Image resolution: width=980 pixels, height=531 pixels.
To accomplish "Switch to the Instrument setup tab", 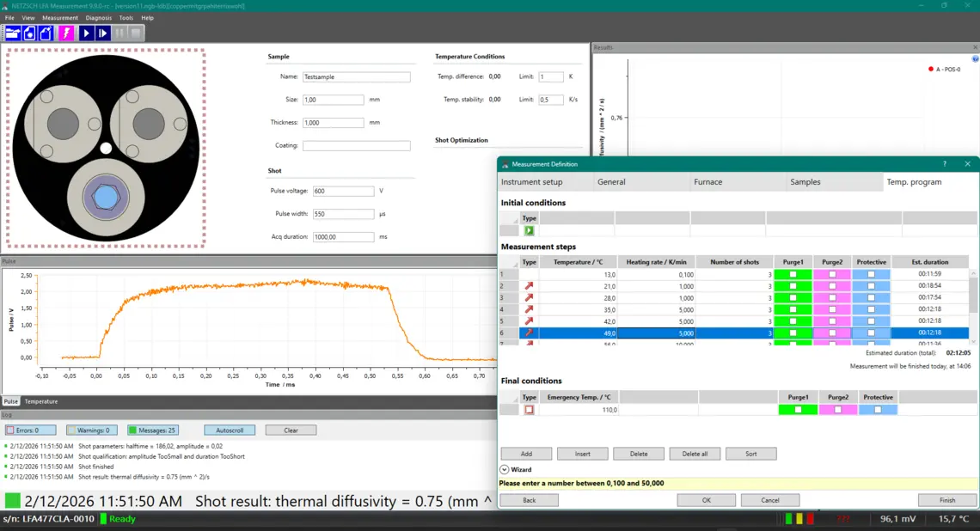I will pos(546,182).
